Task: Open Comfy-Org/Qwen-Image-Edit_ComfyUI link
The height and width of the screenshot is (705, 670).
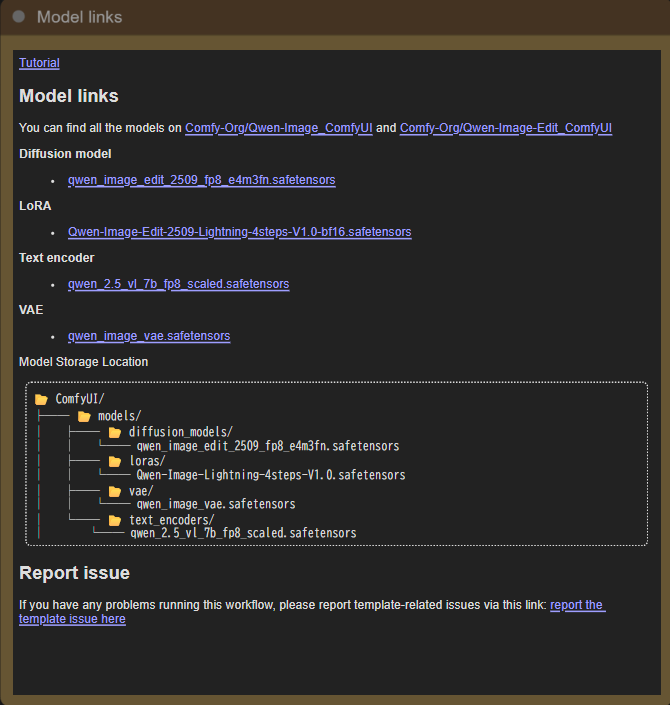Action: (506, 128)
